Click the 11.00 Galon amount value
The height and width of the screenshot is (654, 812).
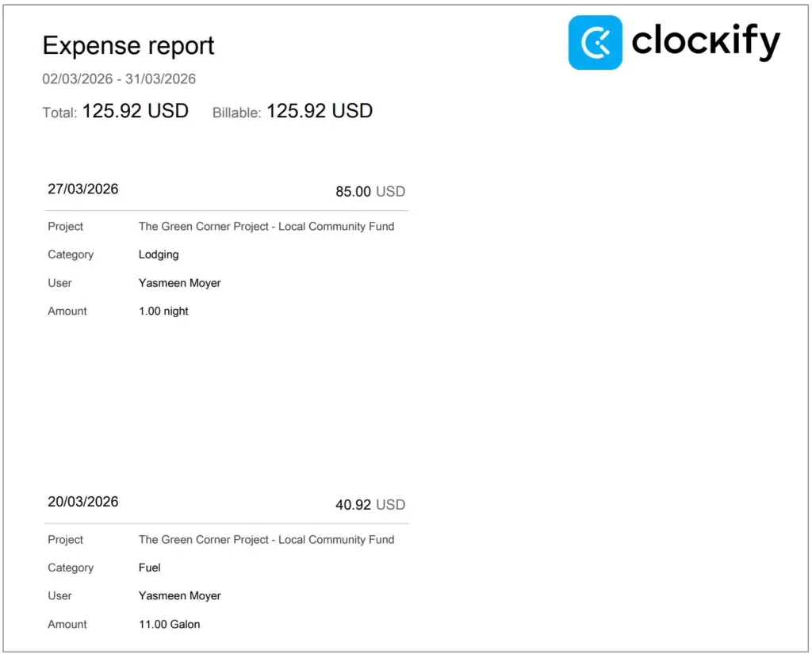coord(169,624)
